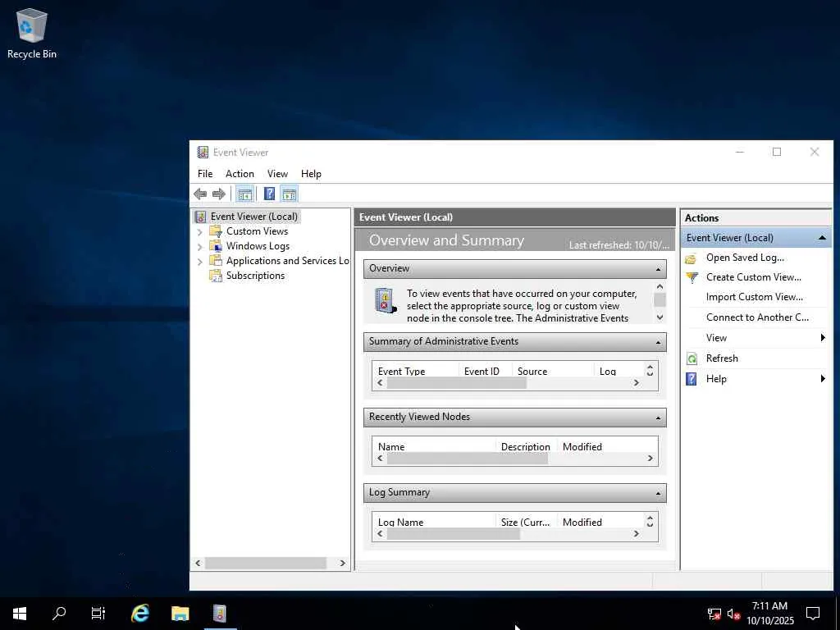Open the Windows Start menu
This screenshot has width=840, height=630.
tap(20, 613)
